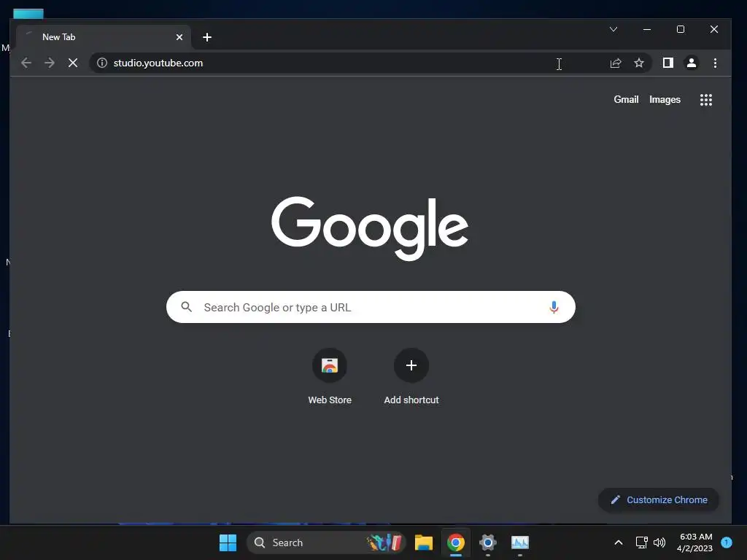Stop loading the page with the X button
This screenshot has height=560, width=747.
point(73,63)
